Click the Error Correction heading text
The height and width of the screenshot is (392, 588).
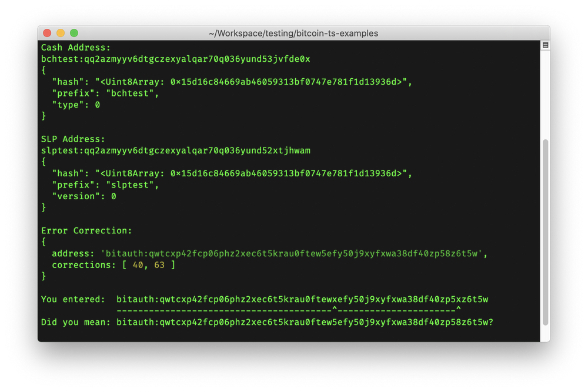point(86,230)
